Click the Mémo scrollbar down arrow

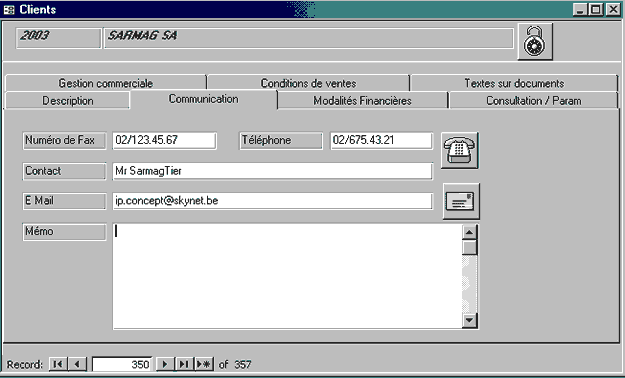[x=470, y=320]
